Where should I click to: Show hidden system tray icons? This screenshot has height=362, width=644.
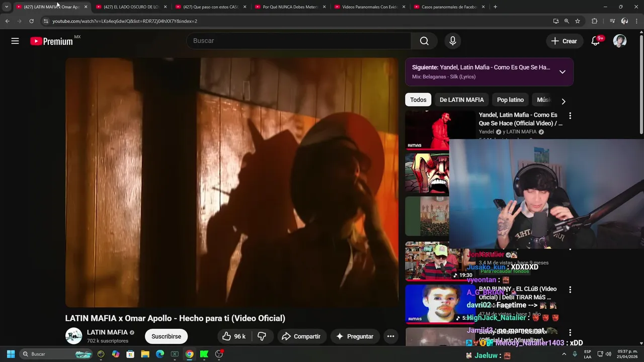click(563, 354)
